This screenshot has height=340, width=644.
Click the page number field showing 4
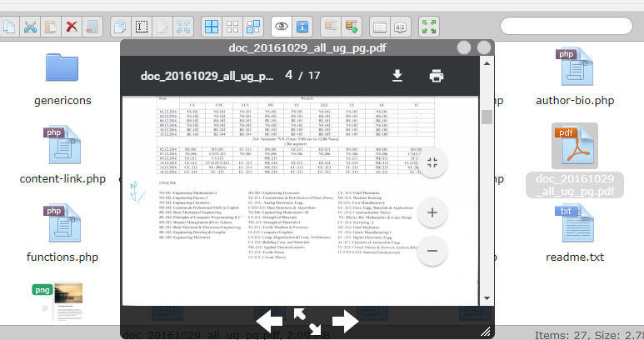289,75
